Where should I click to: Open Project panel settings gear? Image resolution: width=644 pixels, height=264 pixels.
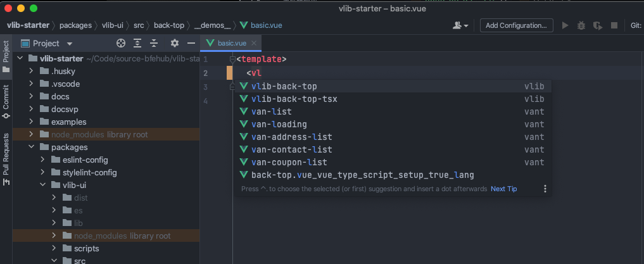pos(175,43)
